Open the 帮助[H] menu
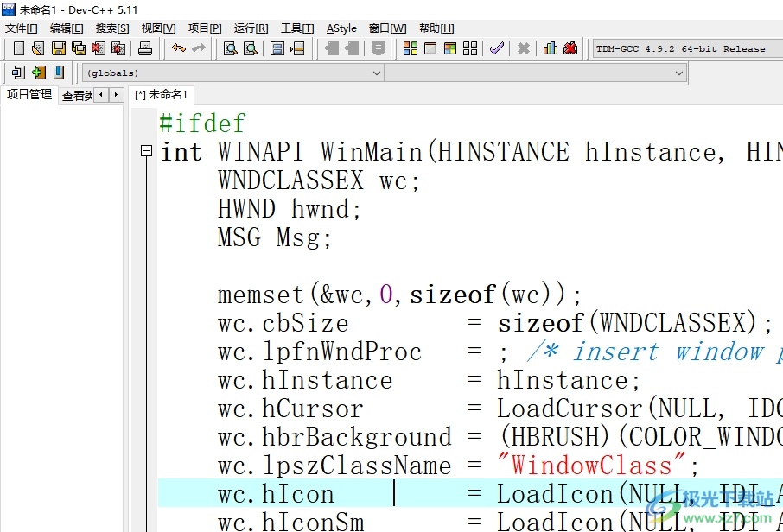Screen dimensions: 783x532 pos(436,28)
